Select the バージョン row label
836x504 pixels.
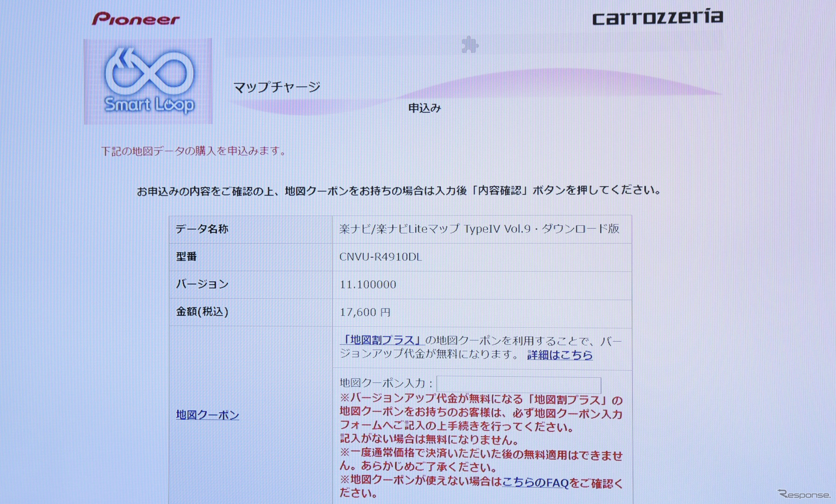click(202, 284)
